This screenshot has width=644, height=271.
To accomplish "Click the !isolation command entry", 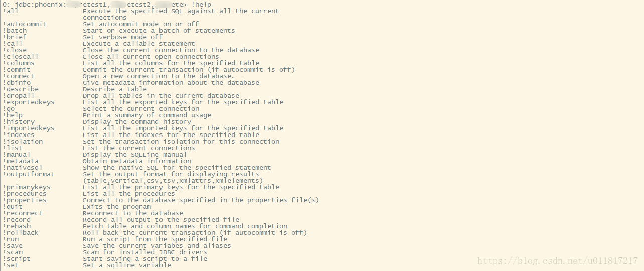I will 23,141.
